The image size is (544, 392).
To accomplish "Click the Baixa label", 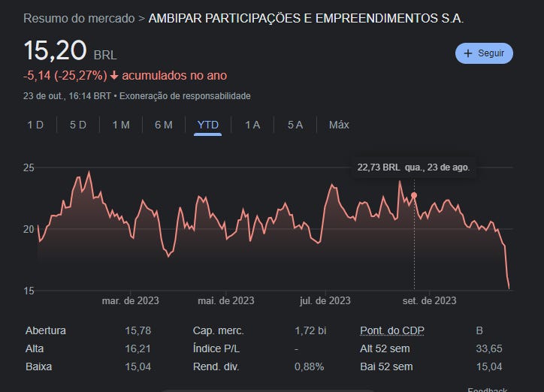I will tap(38, 366).
